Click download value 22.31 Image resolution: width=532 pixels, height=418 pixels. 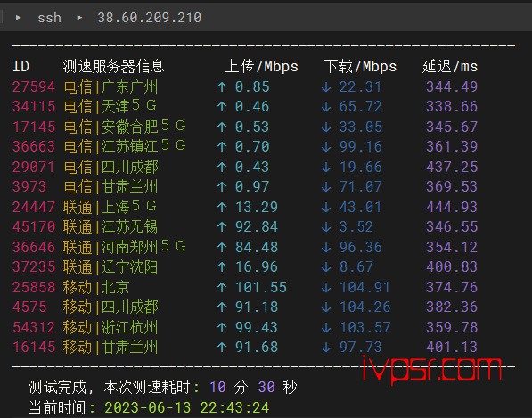[360, 86]
